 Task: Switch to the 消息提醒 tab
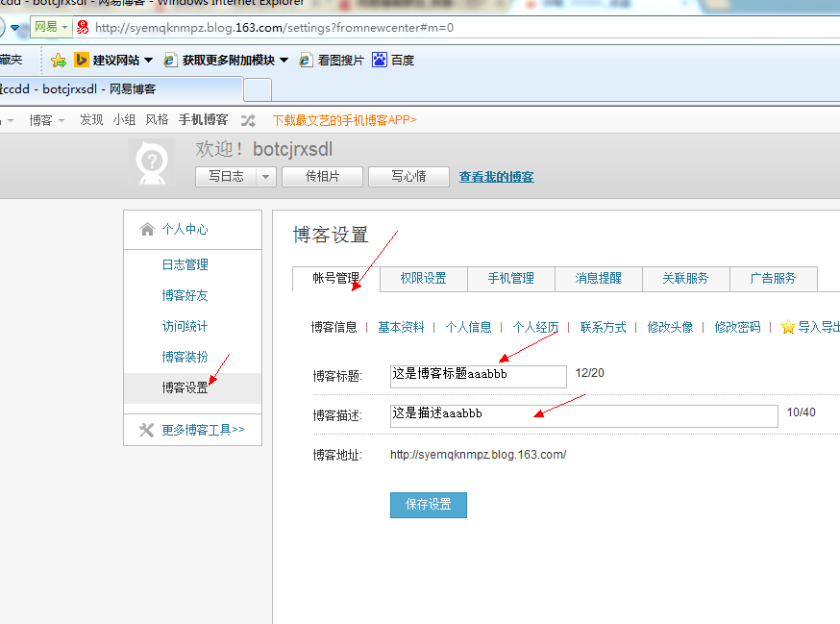click(598, 279)
